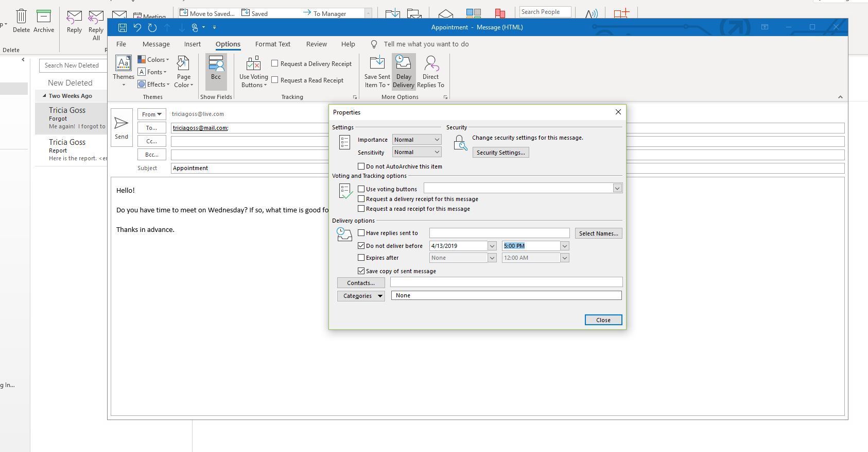Open Importance dropdown

416,140
